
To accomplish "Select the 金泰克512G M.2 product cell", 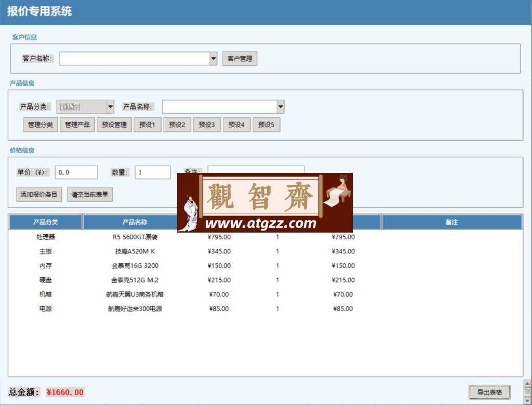I will pos(135,280).
